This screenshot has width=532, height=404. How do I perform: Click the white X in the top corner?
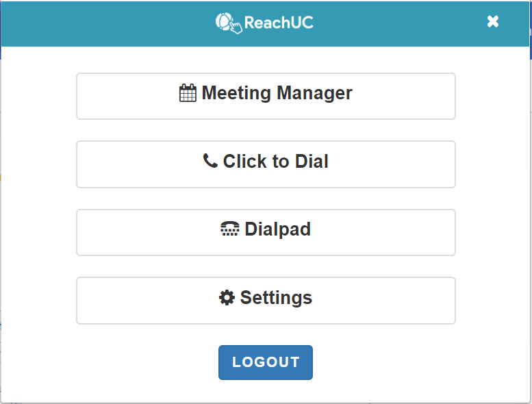coord(493,22)
